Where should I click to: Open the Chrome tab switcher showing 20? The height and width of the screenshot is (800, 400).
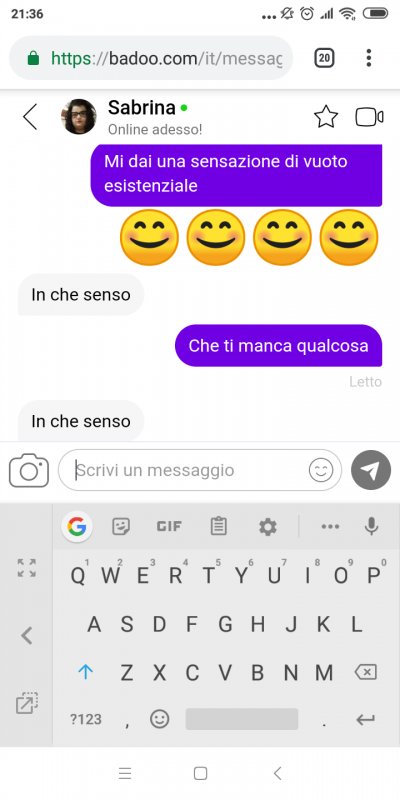[324, 58]
